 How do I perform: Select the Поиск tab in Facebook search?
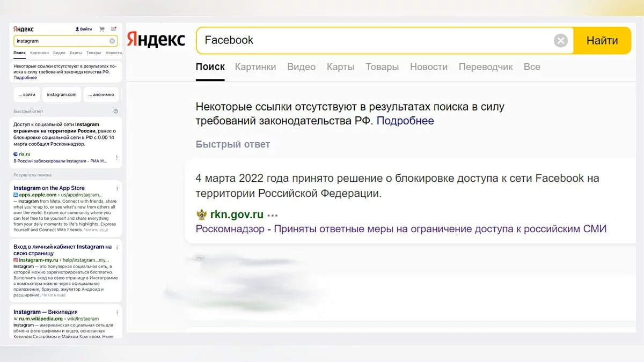(210, 67)
